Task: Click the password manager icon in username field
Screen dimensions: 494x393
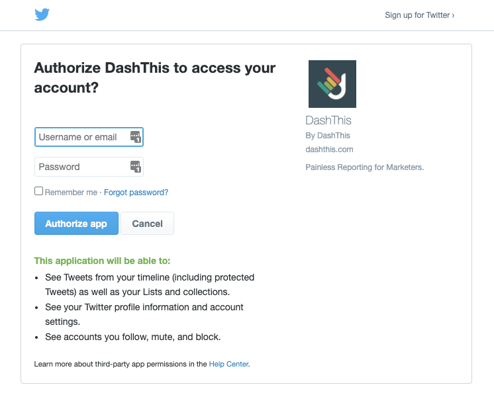Action: (135, 137)
